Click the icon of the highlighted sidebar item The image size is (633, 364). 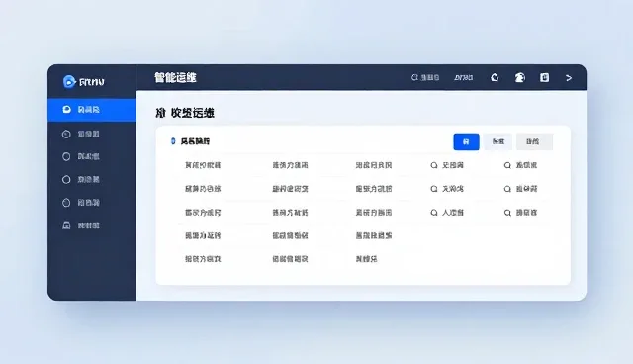pyautogui.click(x=66, y=110)
